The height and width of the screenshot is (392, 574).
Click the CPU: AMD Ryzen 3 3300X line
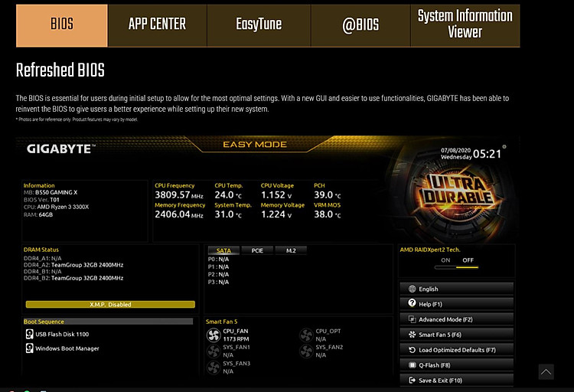[56, 207]
